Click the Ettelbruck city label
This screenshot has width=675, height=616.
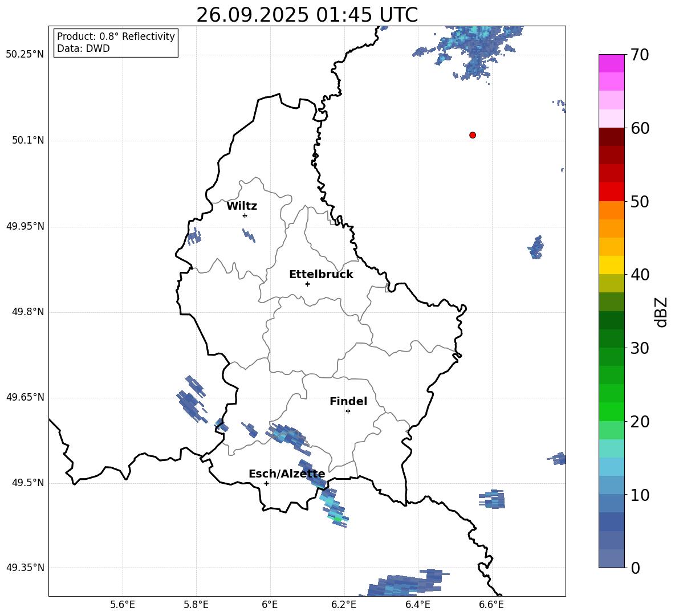coord(321,275)
